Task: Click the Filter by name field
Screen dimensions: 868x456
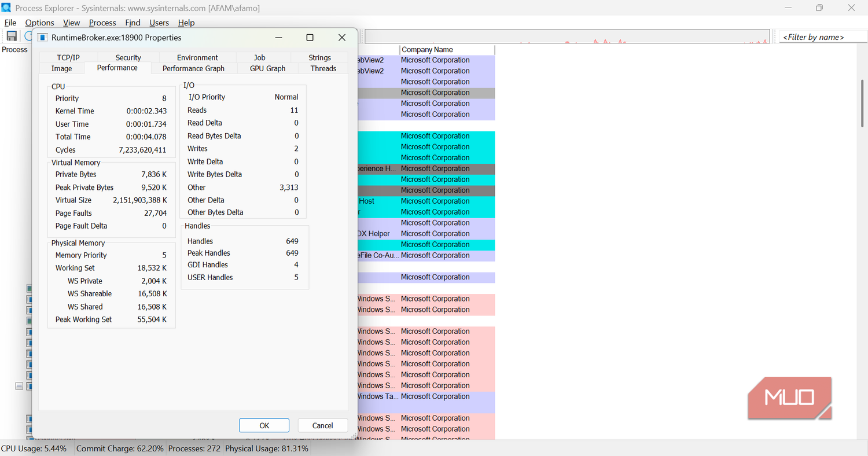Action: [823, 36]
